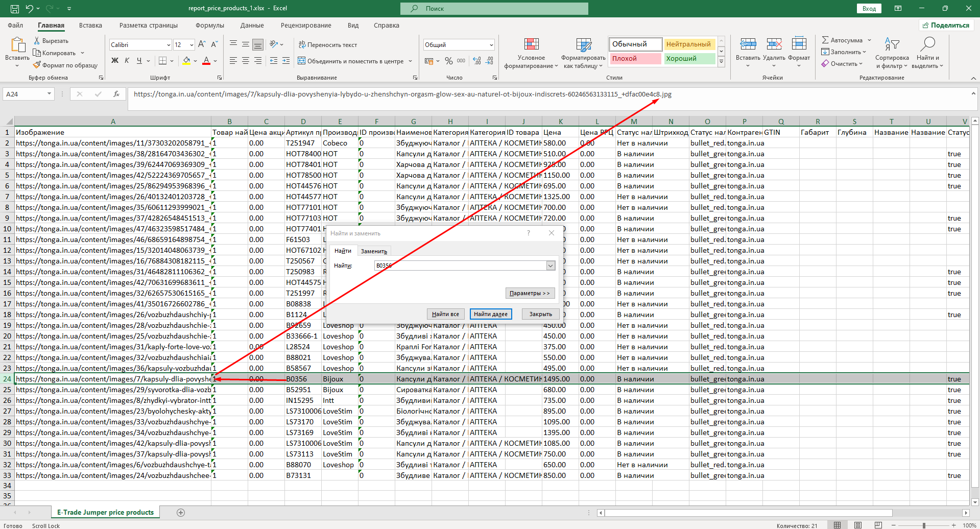The image size is (980, 529).
Task: Open Fill (Заполнить) options
Action: tap(844, 52)
